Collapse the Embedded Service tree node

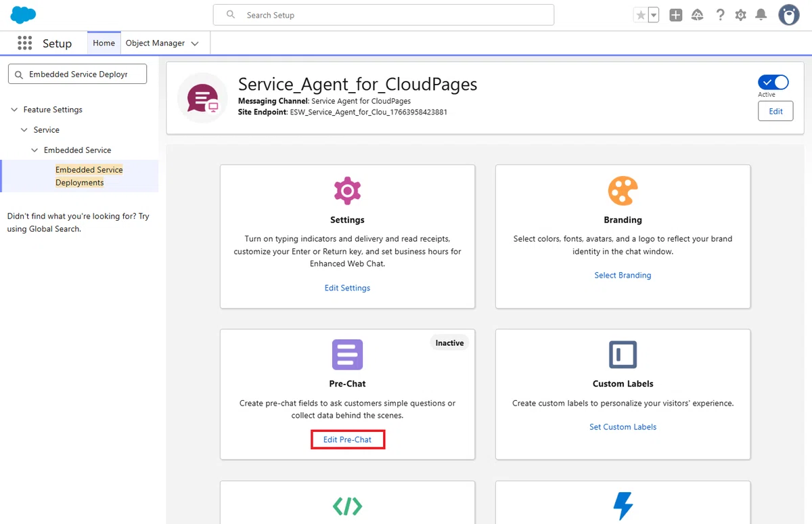tap(35, 150)
